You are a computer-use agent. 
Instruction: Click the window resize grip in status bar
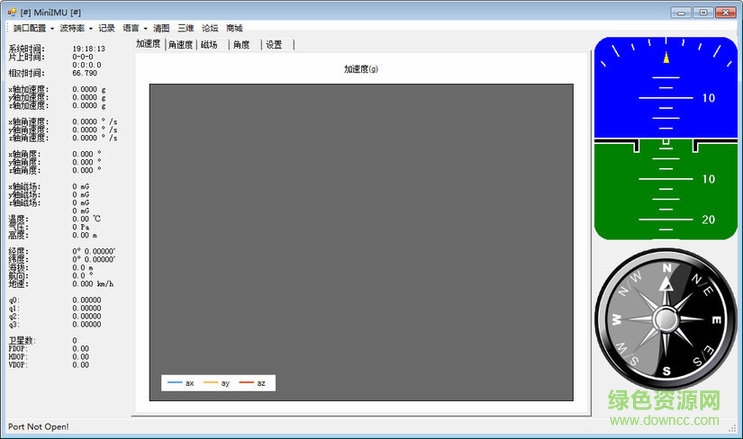[x=732, y=428]
